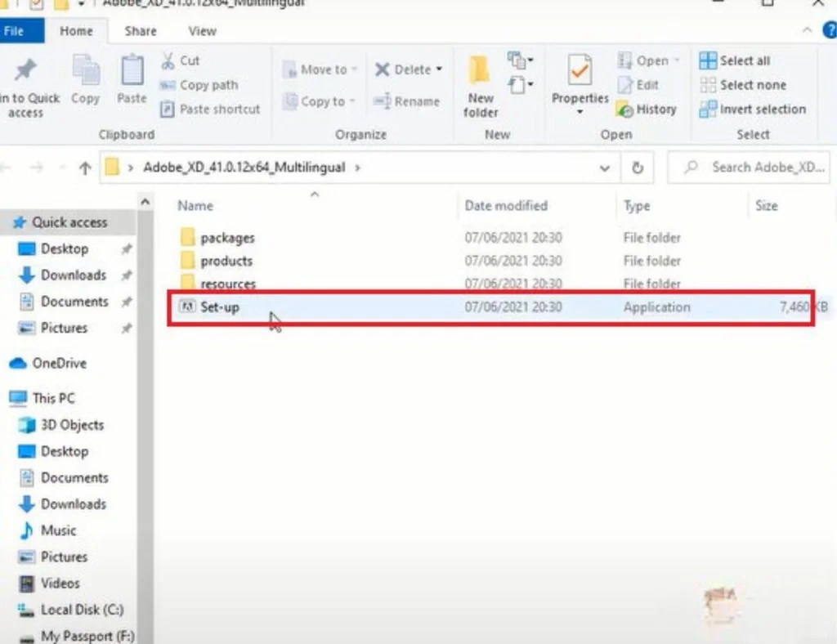Screen dimensions: 837x644
Task: Click Edit in the Open group
Action: (638, 85)
